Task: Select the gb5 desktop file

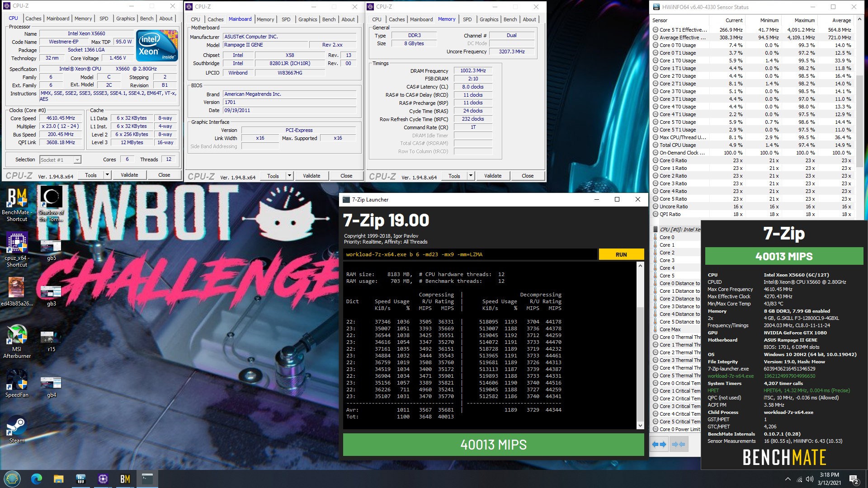Action: coord(51,250)
